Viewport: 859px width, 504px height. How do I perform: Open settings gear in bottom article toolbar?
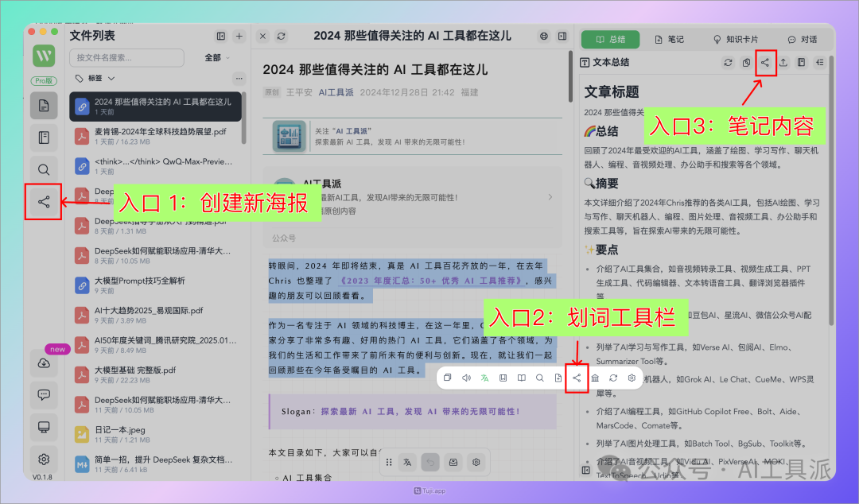(476, 463)
